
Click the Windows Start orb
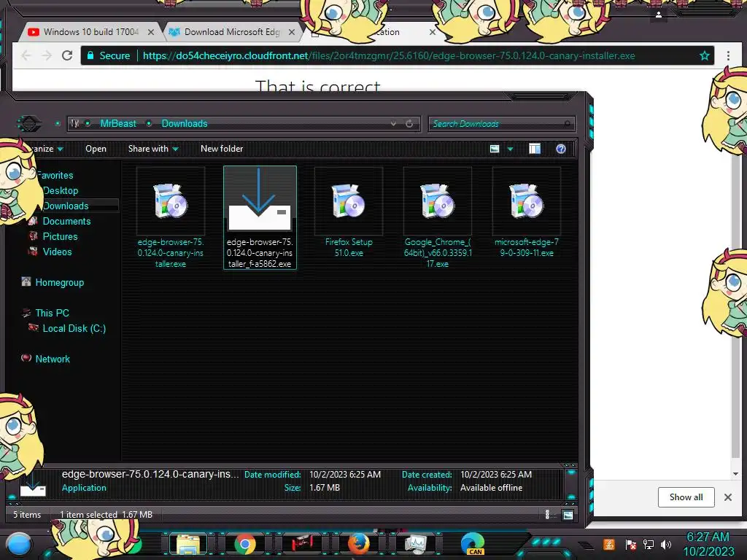click(20, 544)
